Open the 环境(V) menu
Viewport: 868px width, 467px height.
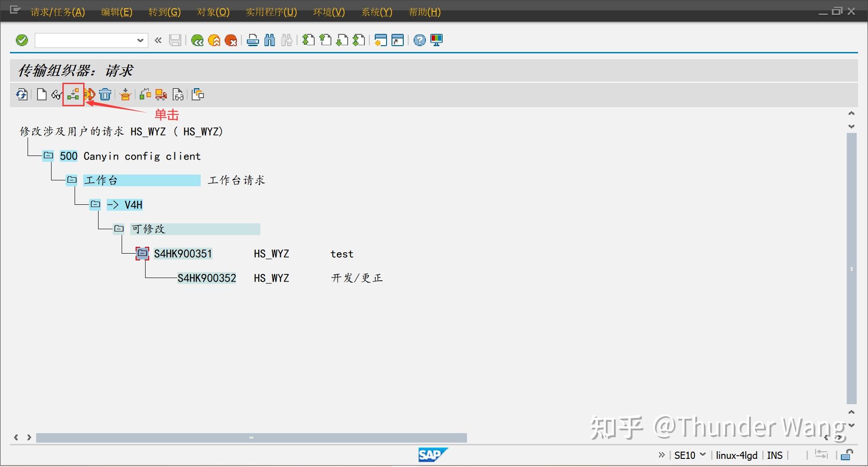pos(329,12)
